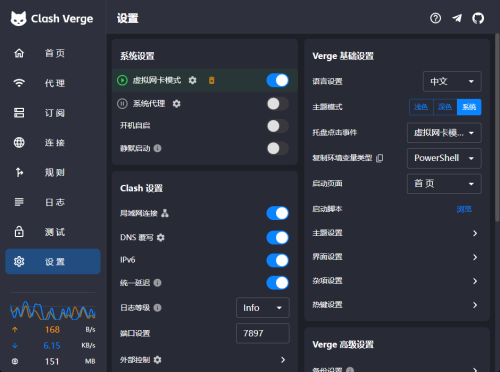The width and height of the screenshot is (500, 372).
Task: Open the Telegram channel icon
Action: tap(457, 18)
